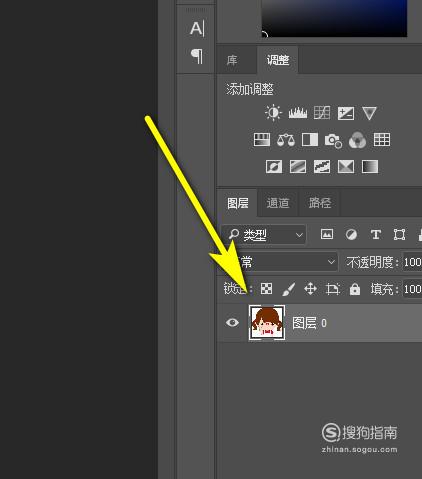Add a Photo Filter adjustment

pyautogui.click(x=333, y=140)
